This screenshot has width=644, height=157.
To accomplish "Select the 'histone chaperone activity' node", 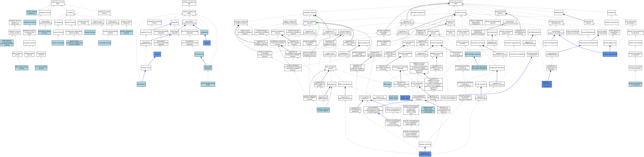I will point(127,32).
